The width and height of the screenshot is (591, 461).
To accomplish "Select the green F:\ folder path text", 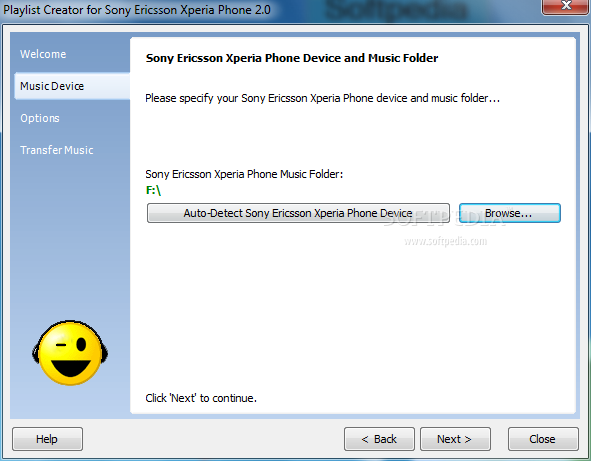I will (x=153, y=190).
